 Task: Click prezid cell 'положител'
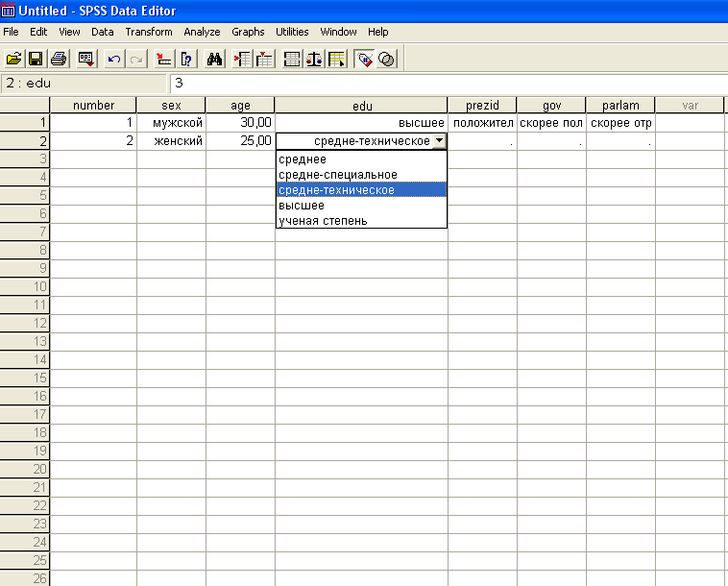coord(482,123)
